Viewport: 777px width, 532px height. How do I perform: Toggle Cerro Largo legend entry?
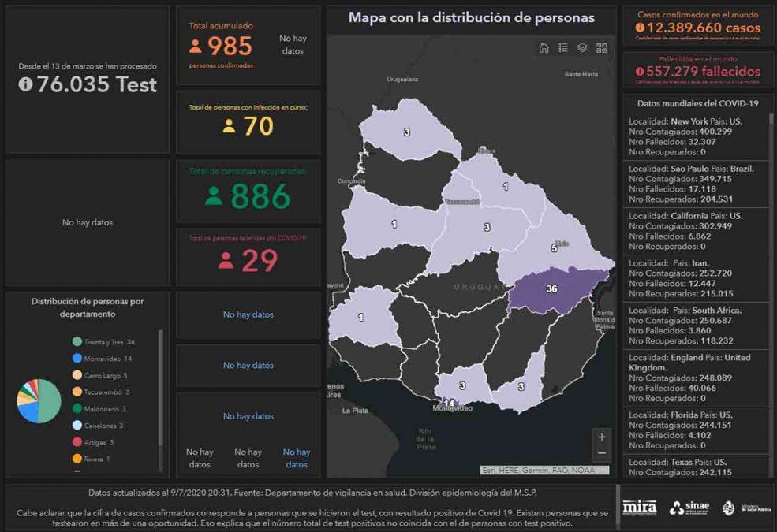coord(100,375)
